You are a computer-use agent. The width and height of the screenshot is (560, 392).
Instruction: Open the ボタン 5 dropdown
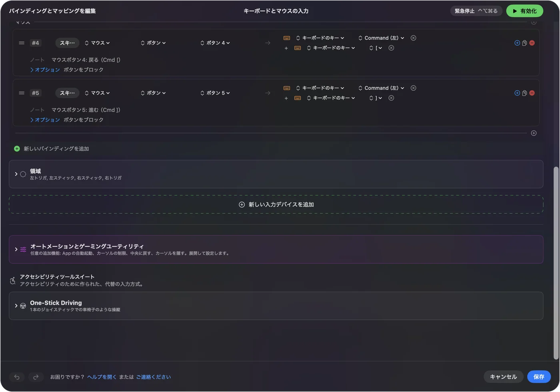[x=215, y=93]
